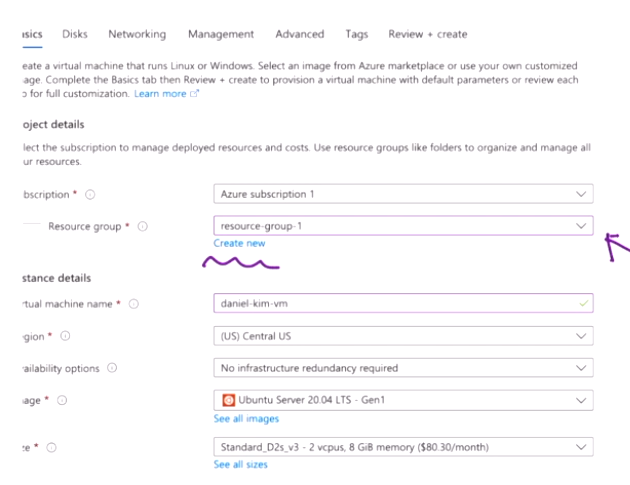630x485 pixels.
Task: Open the Azure subscription 1 dropdown
Action: pos(403,194)
